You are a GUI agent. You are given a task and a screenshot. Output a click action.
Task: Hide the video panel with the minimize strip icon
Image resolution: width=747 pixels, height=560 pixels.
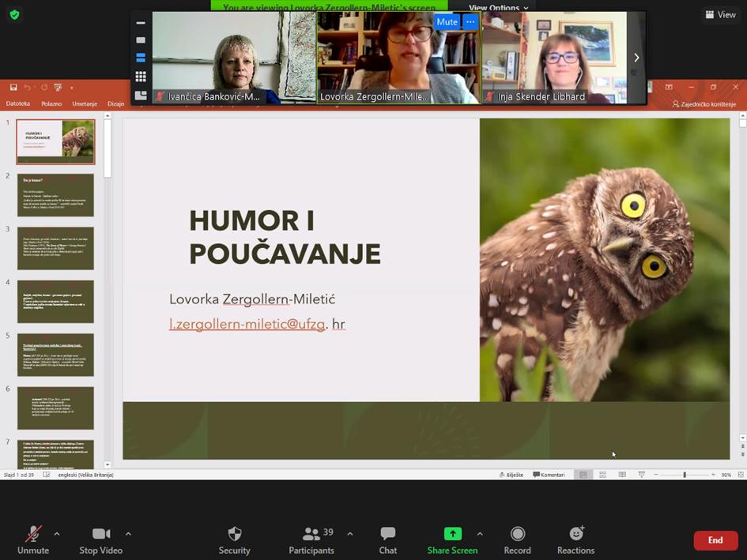141,23
